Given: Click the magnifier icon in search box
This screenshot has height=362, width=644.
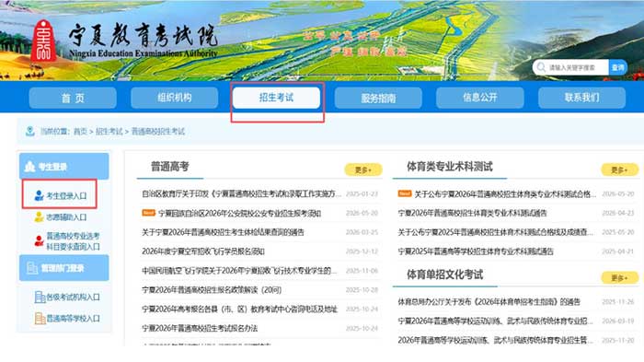Looking at the screenshot, I should (541, 67).
